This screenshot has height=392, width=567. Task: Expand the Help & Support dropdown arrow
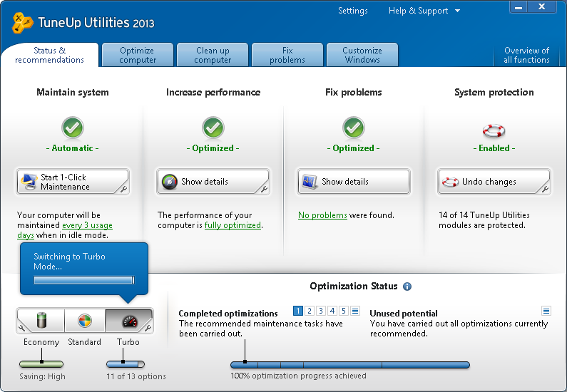click(x=457, y=11)
